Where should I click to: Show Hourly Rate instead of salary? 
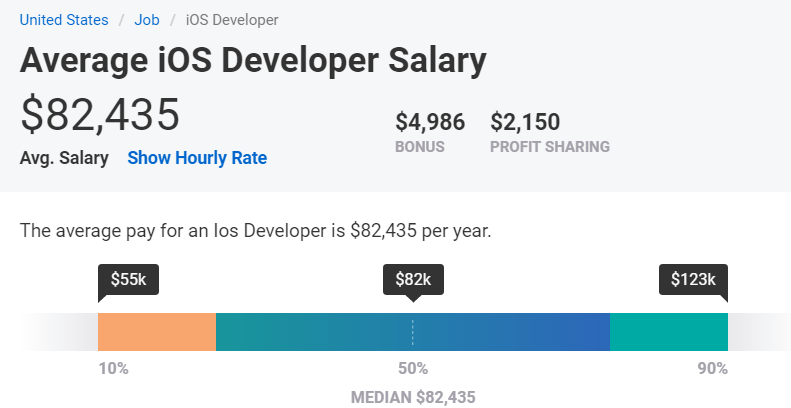(197, 158)
